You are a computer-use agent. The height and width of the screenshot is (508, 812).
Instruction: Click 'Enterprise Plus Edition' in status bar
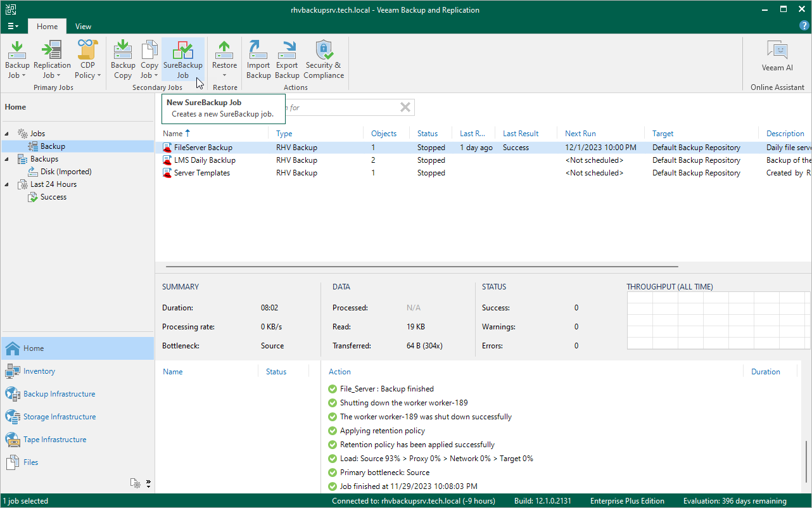click(x=627, y=501)
